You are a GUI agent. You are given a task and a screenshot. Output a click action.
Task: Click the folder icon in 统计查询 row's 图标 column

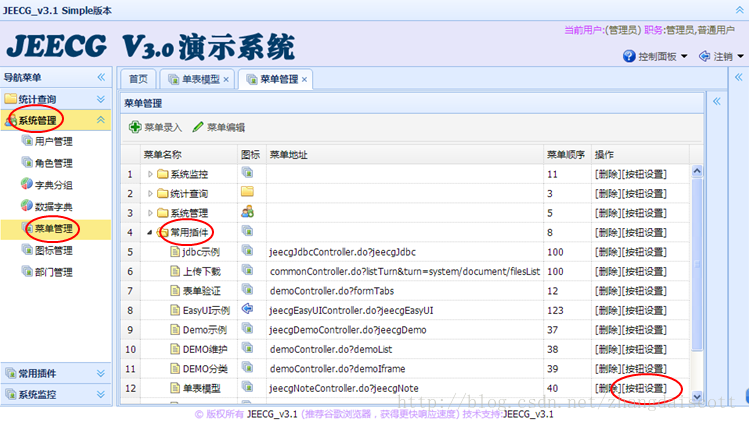pyautogui.click(x=247, y=192)
